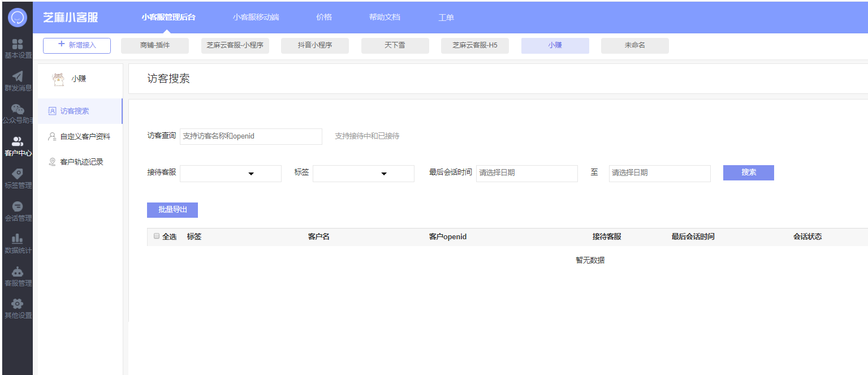The image size is (868, 375).
Task: Click the 接待客服 column header
Action: 607,237
